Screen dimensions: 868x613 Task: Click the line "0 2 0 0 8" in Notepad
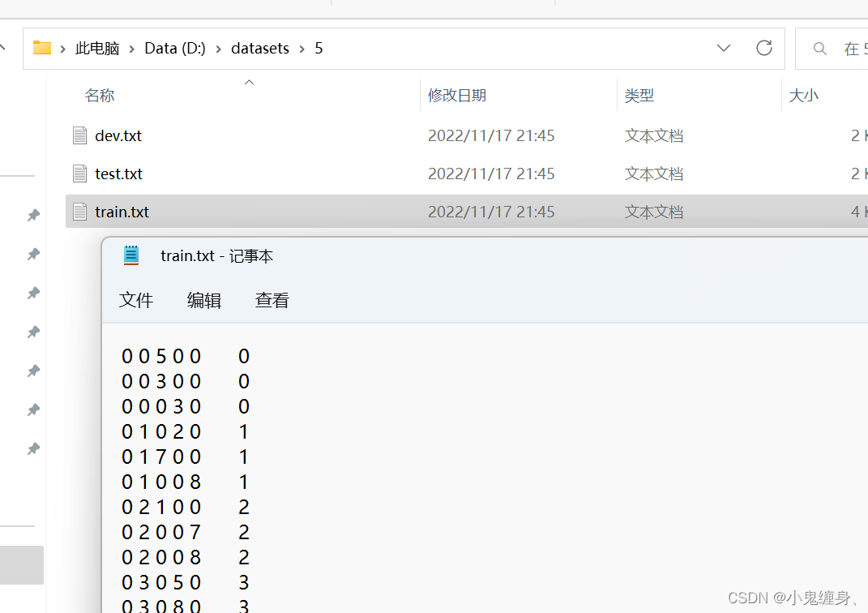tap(161, 557)
